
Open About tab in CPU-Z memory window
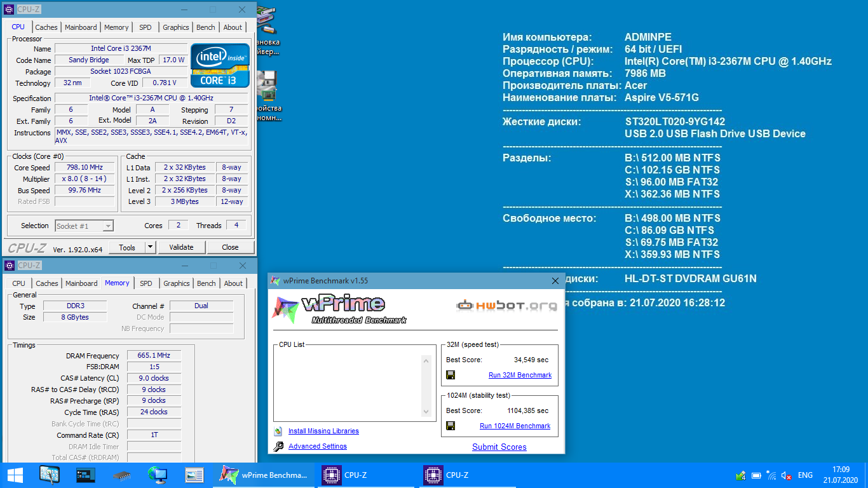[x=233, y=283]
